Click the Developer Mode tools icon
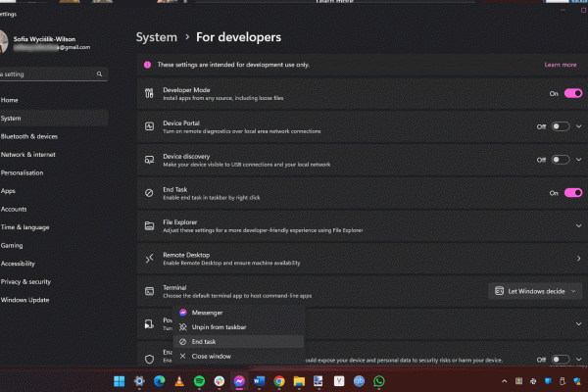The width and height of the screenshot is (588, 392). tap(149, 93)
